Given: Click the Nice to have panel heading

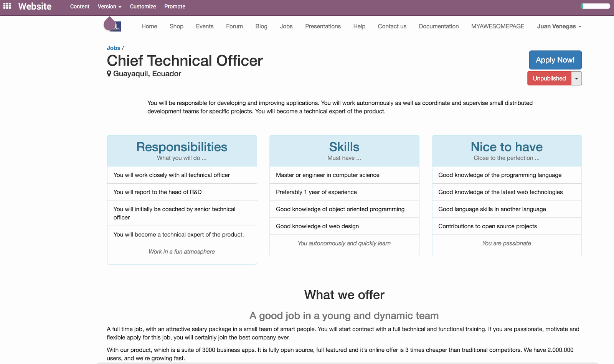Looking at the screenshot, I should click(507, 147).
